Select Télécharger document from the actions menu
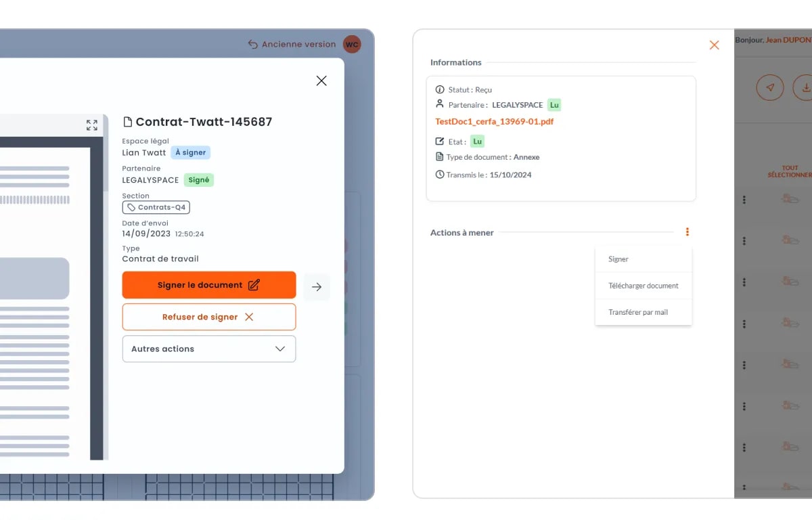The image size is (812, 526). pos(643,286)
